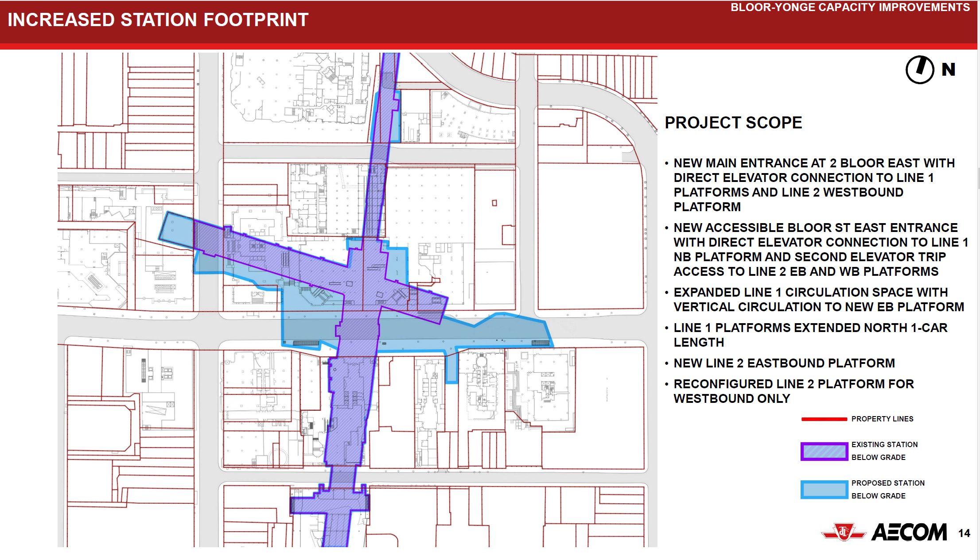Click the AECOM logo
This screenshot has height=560, width=980.
(909, 532)
